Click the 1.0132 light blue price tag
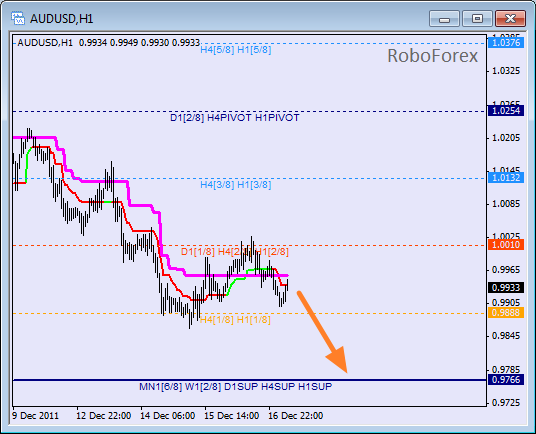The width and height of the screenshot is (536, 434). (506, 178)
